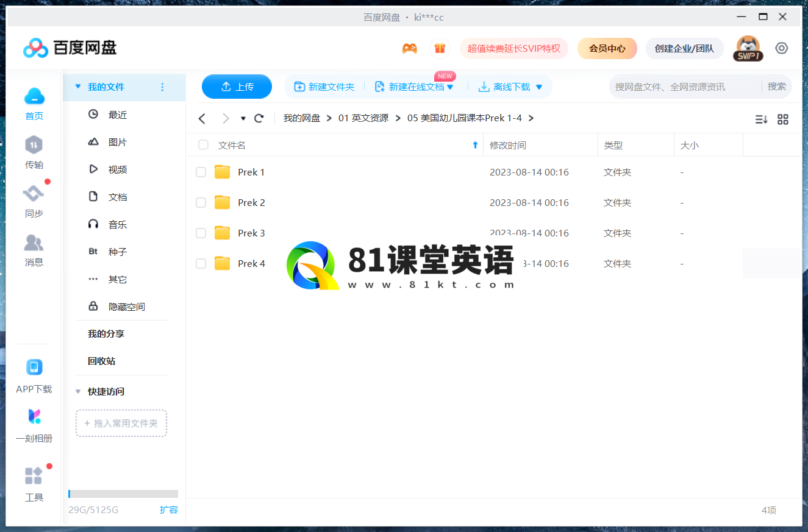Sort by 文件名 column arrow
The image size is (808, 532).
(476, 145)
